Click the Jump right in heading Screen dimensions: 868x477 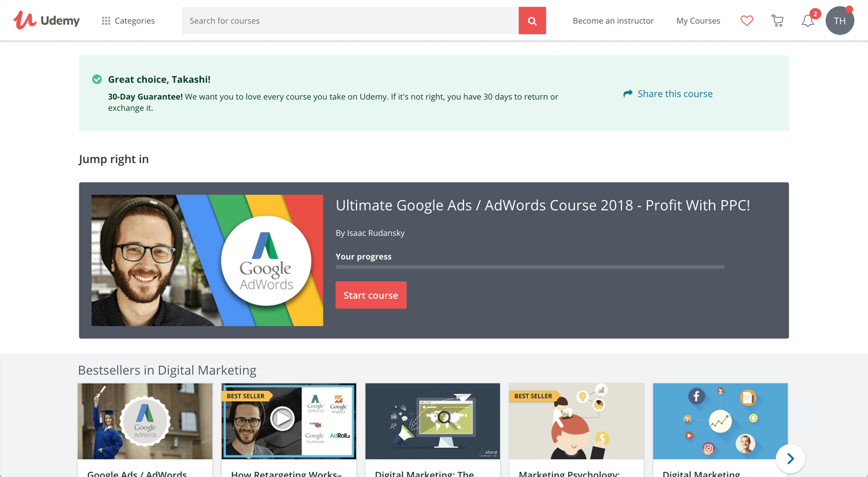(x=113, y=159)
